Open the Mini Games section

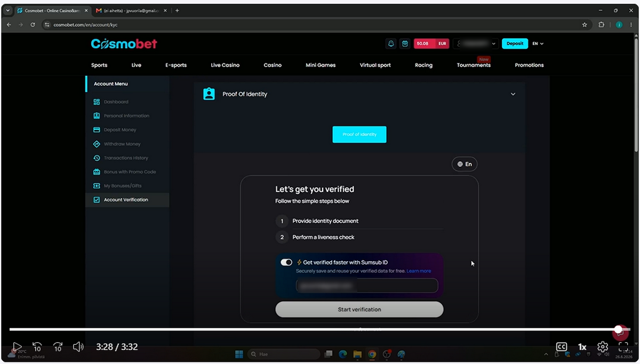(x=321, y=65)
